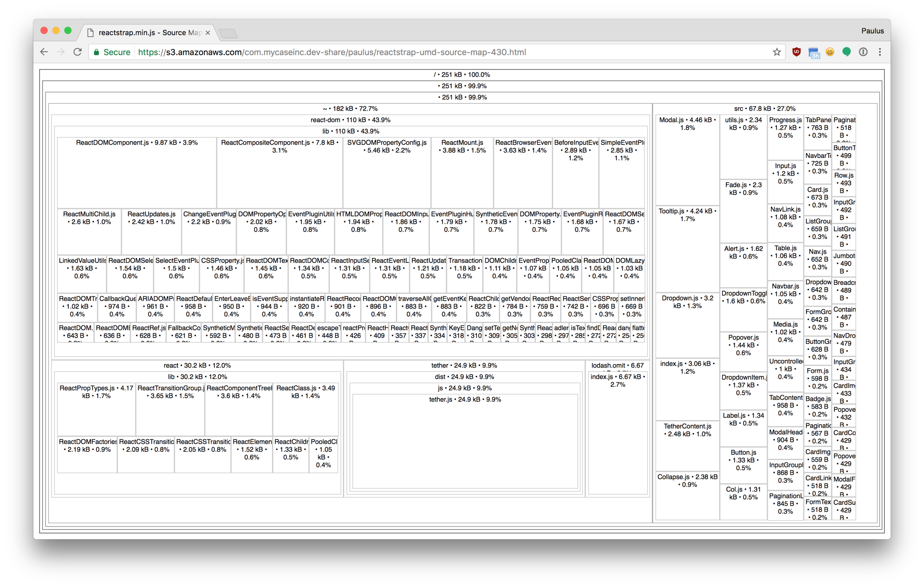Click the ReactDOMComponent.js 9.87 kB block
The image size is (924, 587).
pyautogui.click(x=137, y=173)
